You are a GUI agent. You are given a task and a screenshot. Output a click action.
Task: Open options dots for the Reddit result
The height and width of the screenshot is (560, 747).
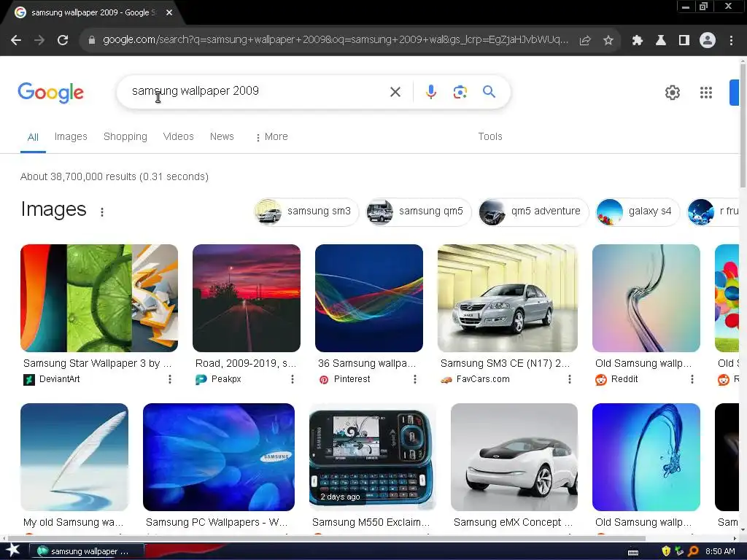(x=692, y=379)
